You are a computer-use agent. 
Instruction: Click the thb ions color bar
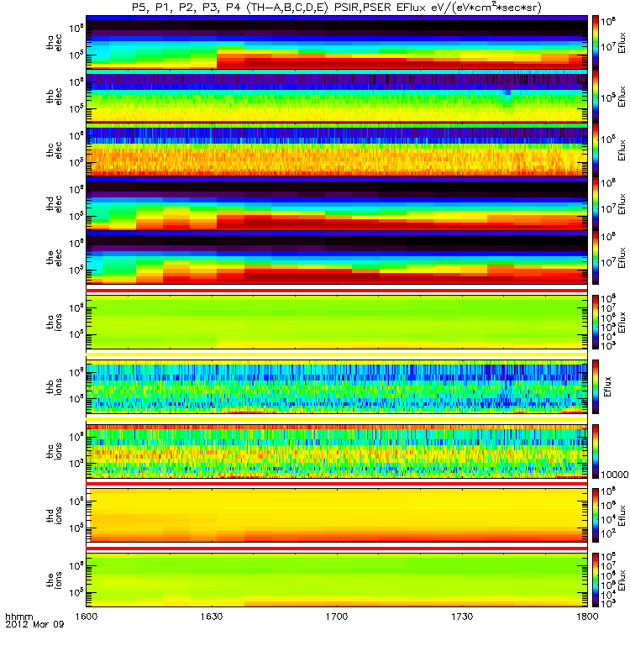pyautogui.click(x=596, y=386)
